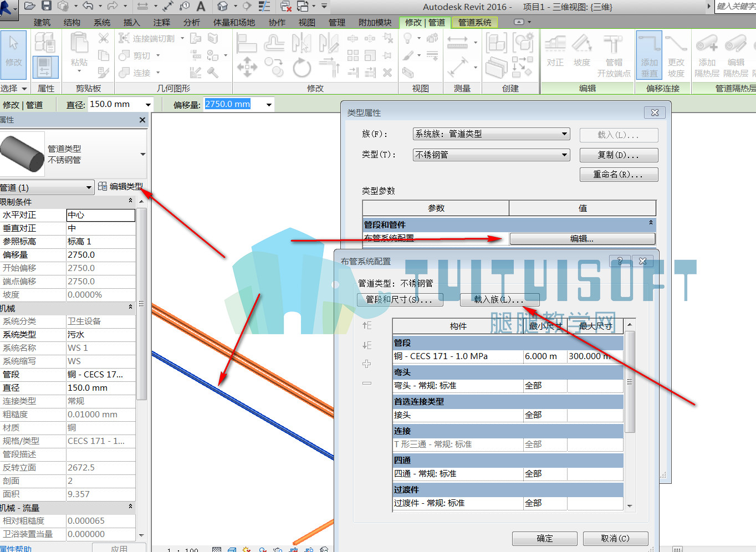Expand the 管道 (1) filter dropdown
The height and width of the screenshot is (552, 756).
(x=47, y=187)
